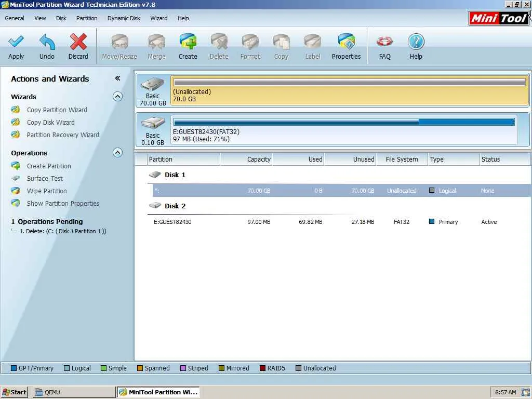Select the E:GUEST82430 partition row
The width and height of the screenshot is (532, 399).
pyautogui.click(x=342, y=221)
